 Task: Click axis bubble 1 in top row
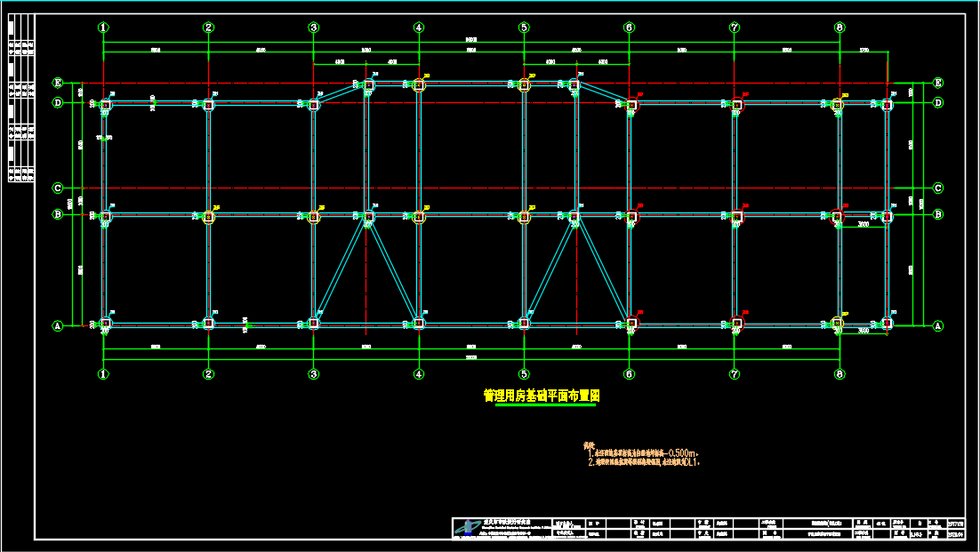[104, 28]
